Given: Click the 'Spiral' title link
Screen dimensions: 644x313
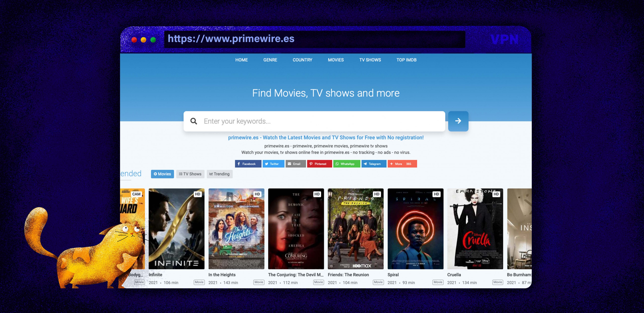Looking at the screenshot, I should [393, 275].
